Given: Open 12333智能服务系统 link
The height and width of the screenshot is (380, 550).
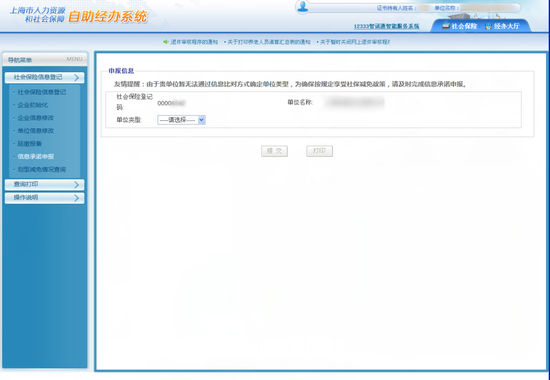Looking at the screenshot, I should tap(386, 26).
